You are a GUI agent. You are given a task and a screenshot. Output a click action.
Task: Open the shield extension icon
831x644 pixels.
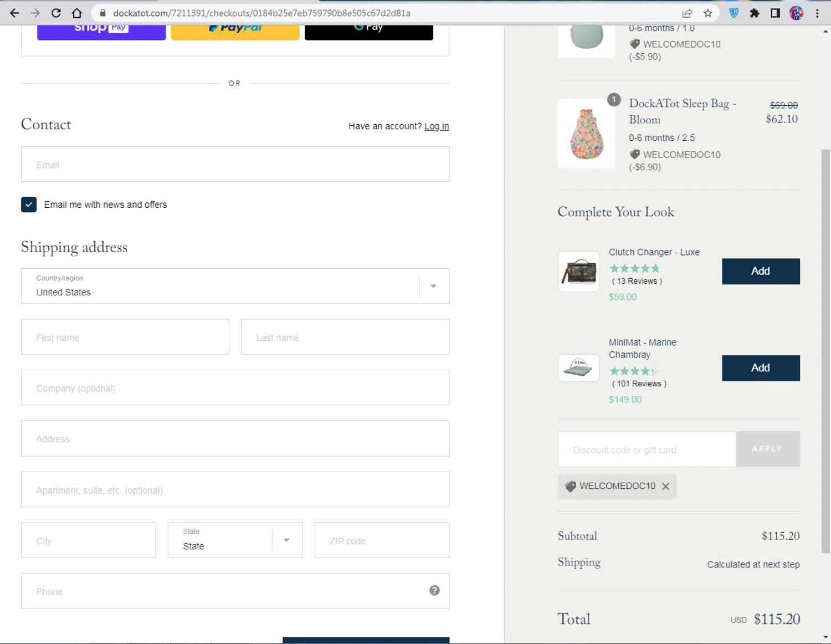click(733, 13)
